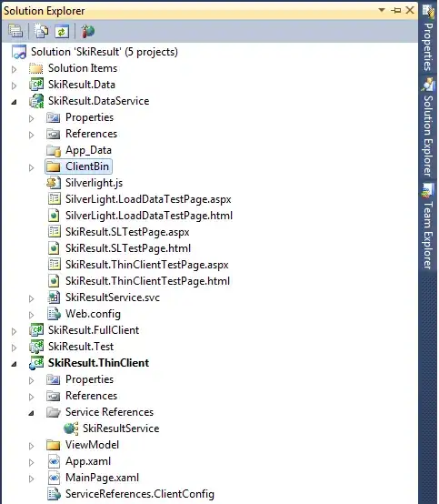This screenshot has height=504, width=439.
Task: Open the window position dropdown arrow
Action: pos(382,10)
